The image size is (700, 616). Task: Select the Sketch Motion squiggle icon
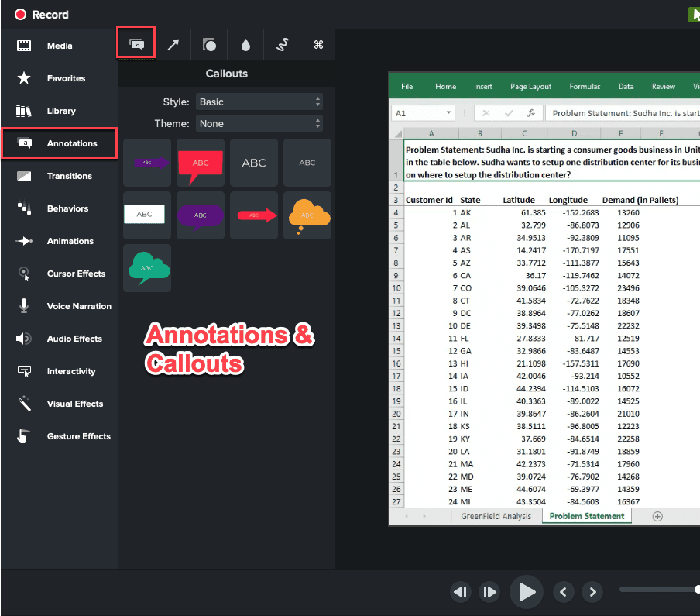(282, 45)
